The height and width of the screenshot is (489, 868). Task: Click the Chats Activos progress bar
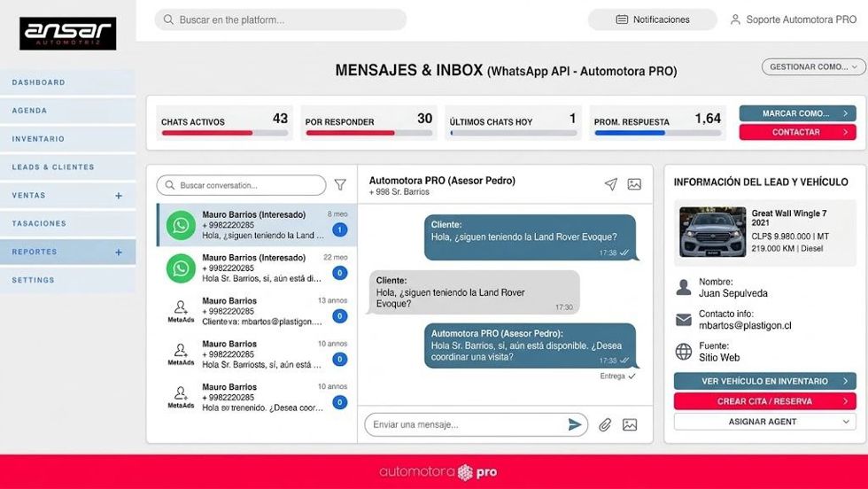click(x=224, y=133)
